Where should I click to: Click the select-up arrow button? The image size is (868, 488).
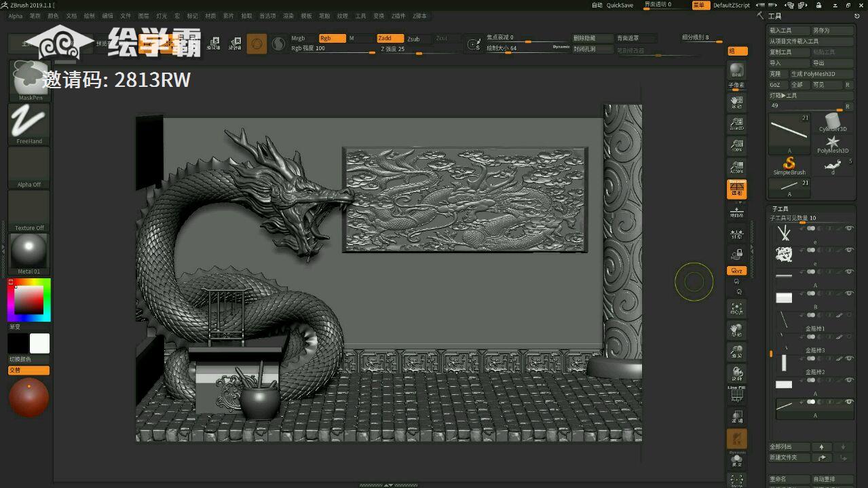click(x=821, y=447)
